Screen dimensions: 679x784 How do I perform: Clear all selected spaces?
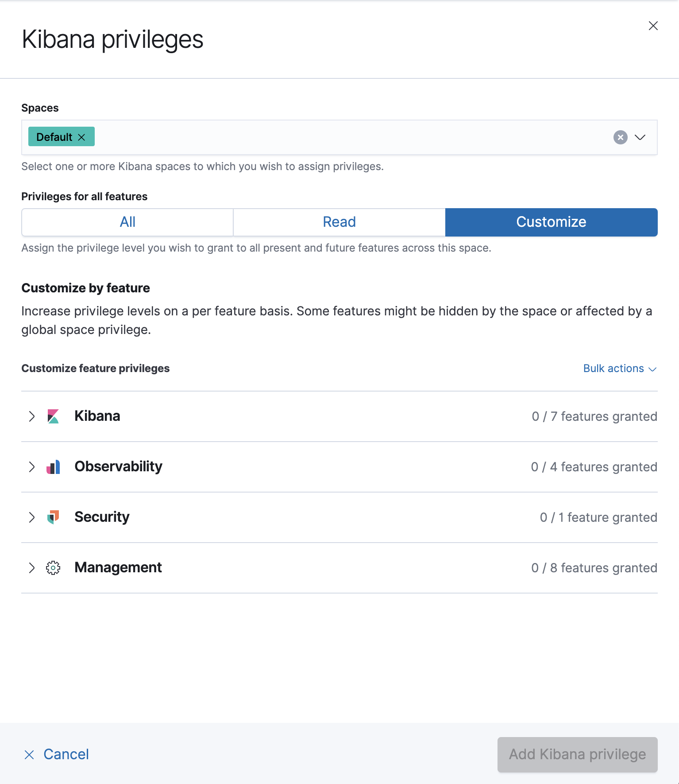[x=620, y=137]
